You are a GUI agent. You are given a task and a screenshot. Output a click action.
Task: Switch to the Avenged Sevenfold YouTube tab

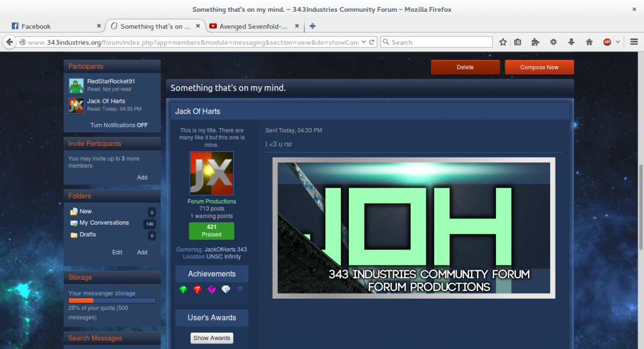point(252,26)
